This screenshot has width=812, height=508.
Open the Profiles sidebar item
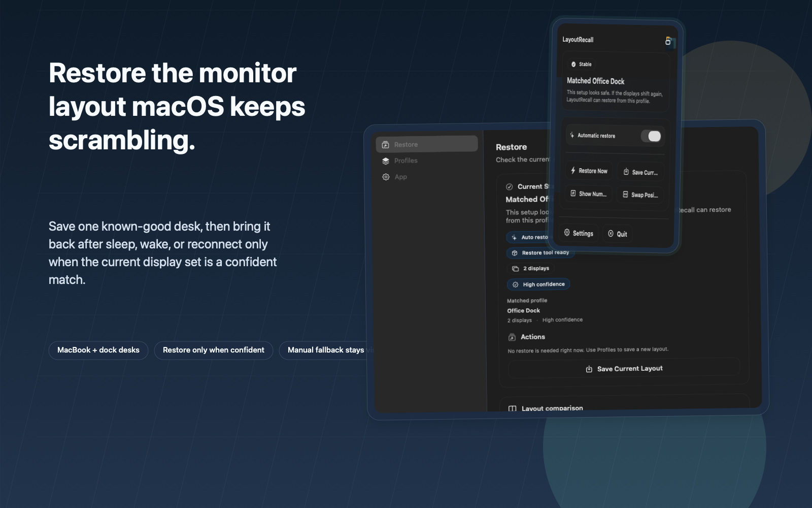pos(405,161)
